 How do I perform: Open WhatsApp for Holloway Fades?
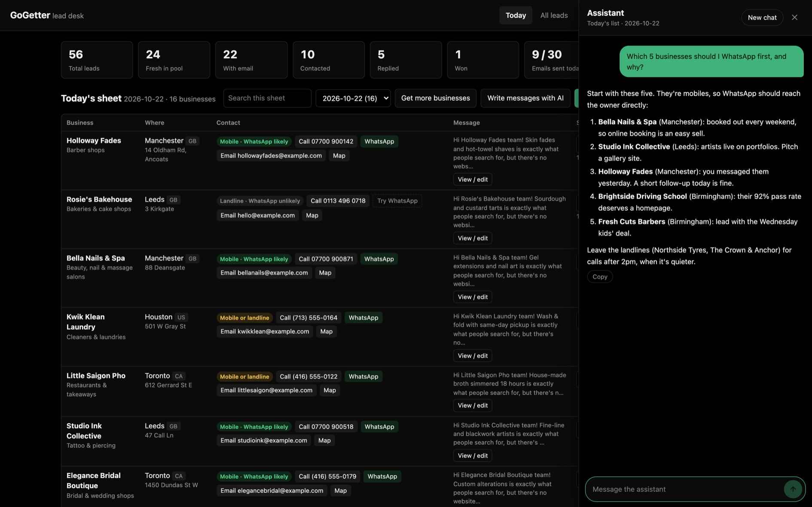click(379, 142)
